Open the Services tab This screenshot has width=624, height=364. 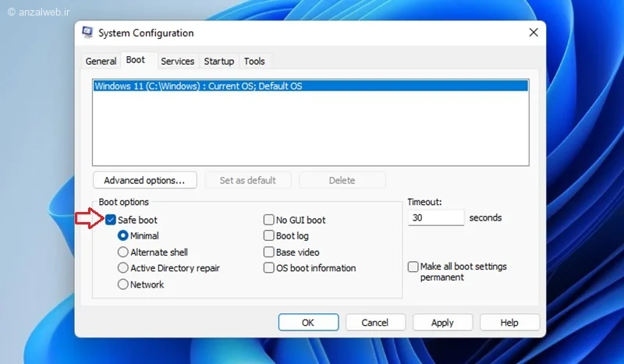(x=178, y=62)
